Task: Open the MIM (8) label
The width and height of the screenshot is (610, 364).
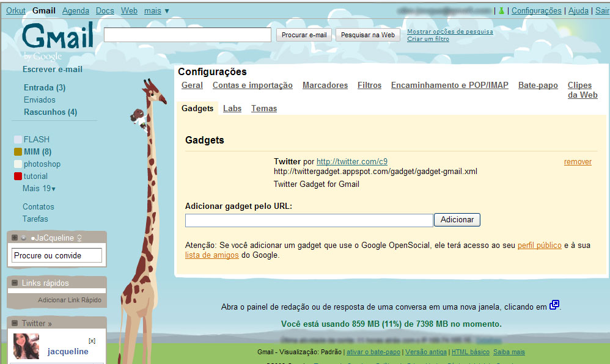Action: pyautogui.click(x=38, y=151)
